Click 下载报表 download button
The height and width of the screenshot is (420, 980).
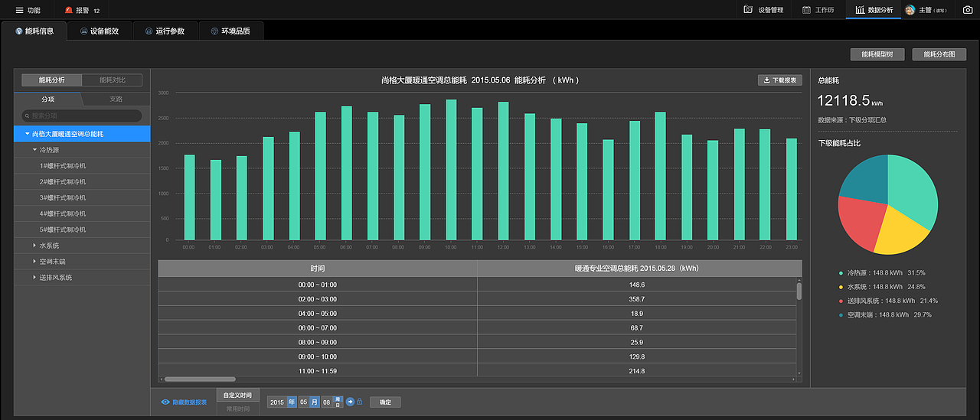779,80
